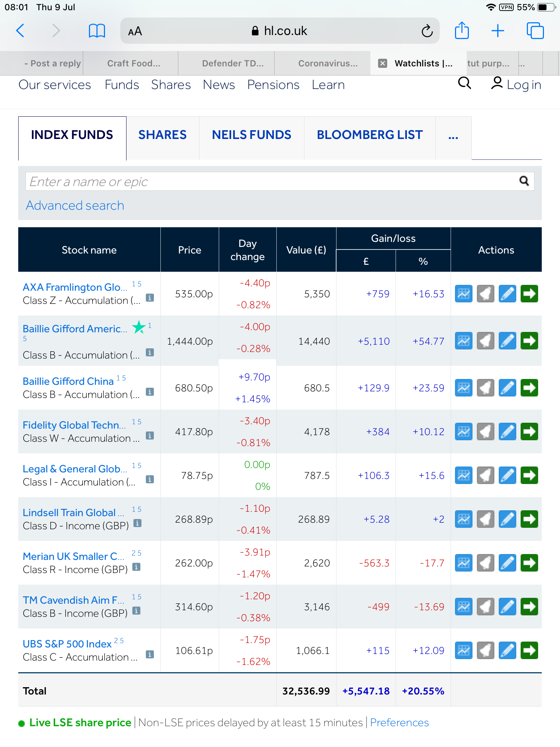This screenshot has height=747, width=560.
Task: Close the Watchlists browser tab
Action: click(382, 63)
